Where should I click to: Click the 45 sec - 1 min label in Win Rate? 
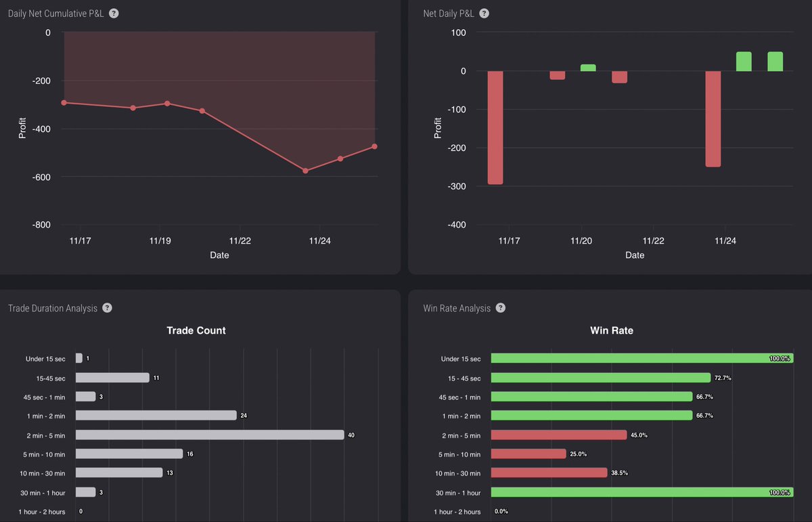[x=459, y=397]
